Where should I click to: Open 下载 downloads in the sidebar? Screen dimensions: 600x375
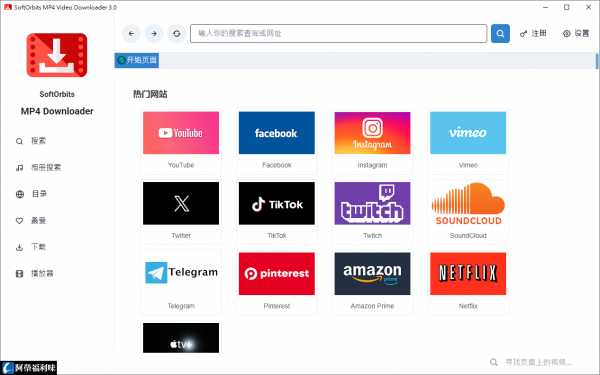coord(31,247)
